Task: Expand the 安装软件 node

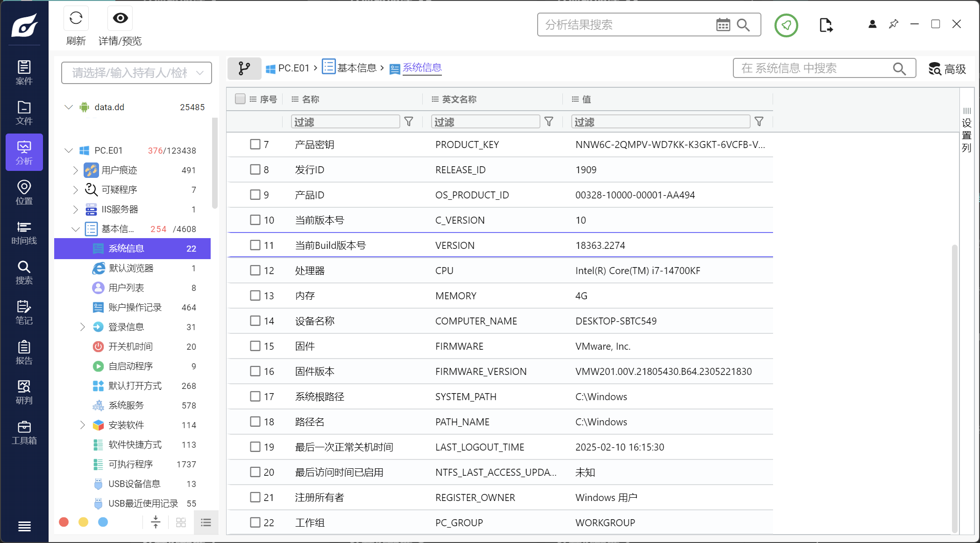Action: [x=82, y=425]
